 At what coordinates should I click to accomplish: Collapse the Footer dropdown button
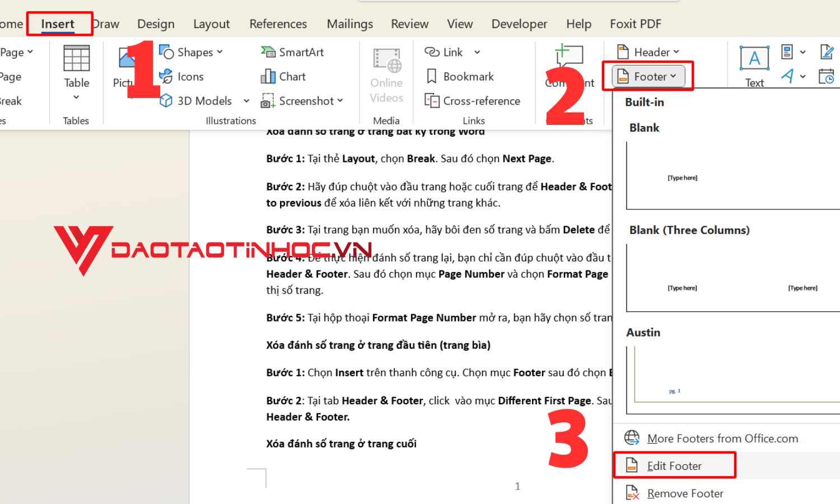click(x=648, y=77)
